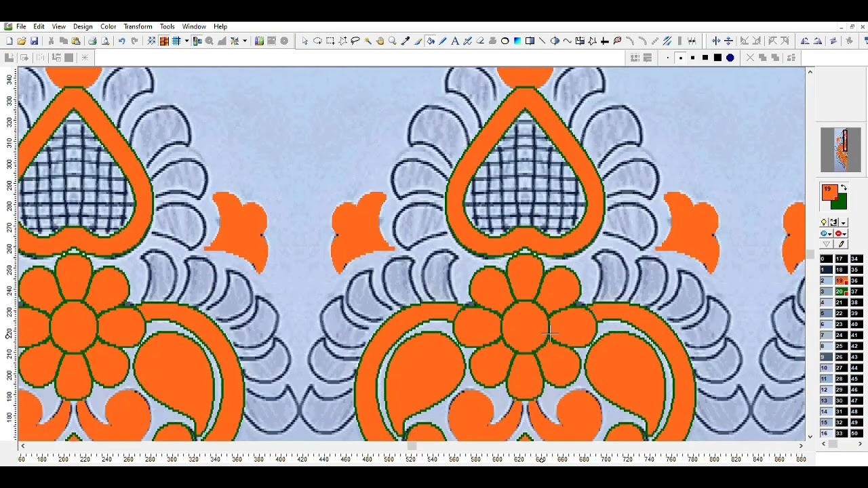Choose the smallest dot brush size

click(x=668, y=58)
